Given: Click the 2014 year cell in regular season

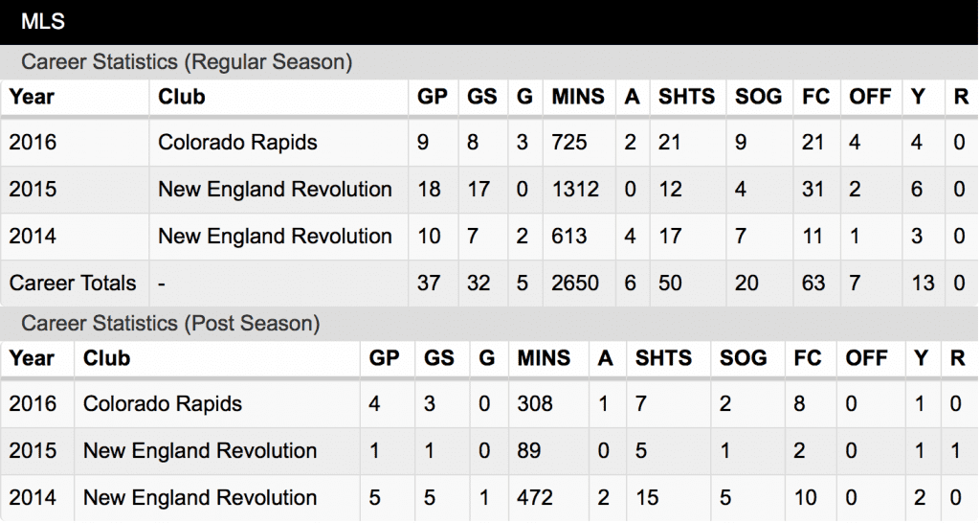Looking at the screenshot, I should pos(33,236).
